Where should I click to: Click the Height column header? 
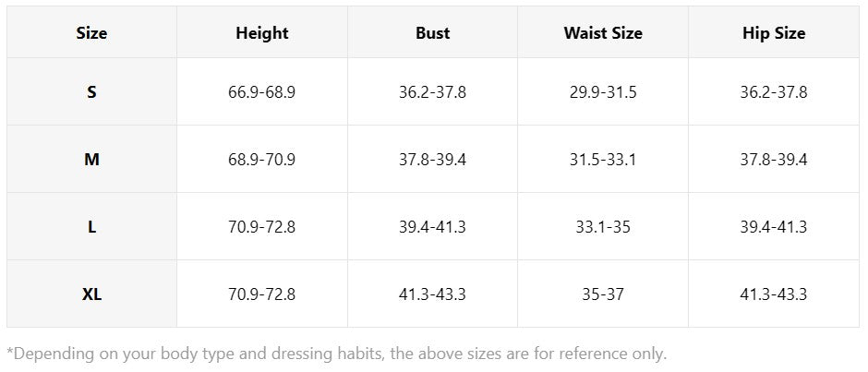pos(262,32)
